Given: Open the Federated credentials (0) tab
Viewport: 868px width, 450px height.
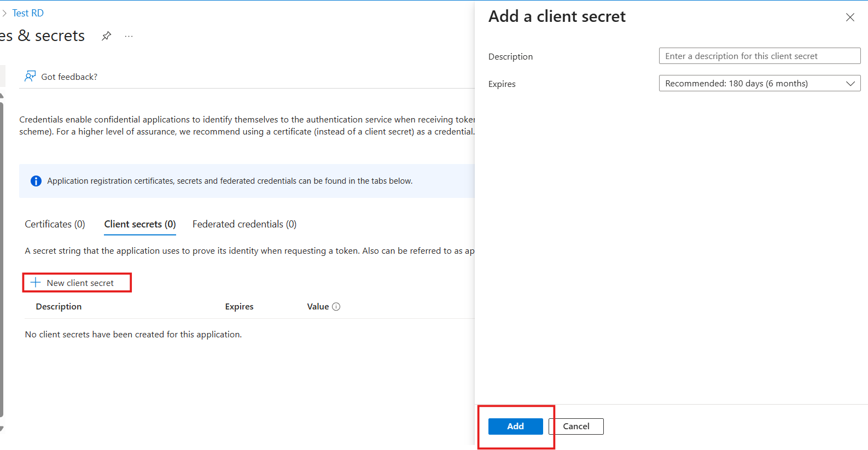Looking at the screenshot, I should (x=244, y=224).
